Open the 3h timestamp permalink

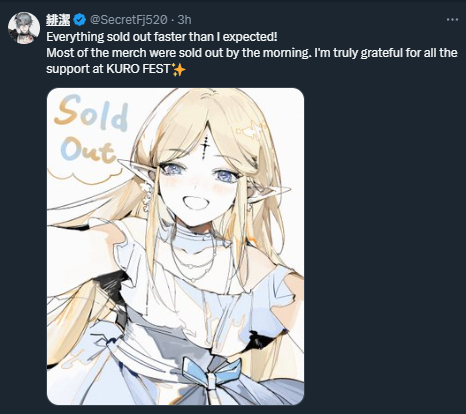[x=184, y=20]
